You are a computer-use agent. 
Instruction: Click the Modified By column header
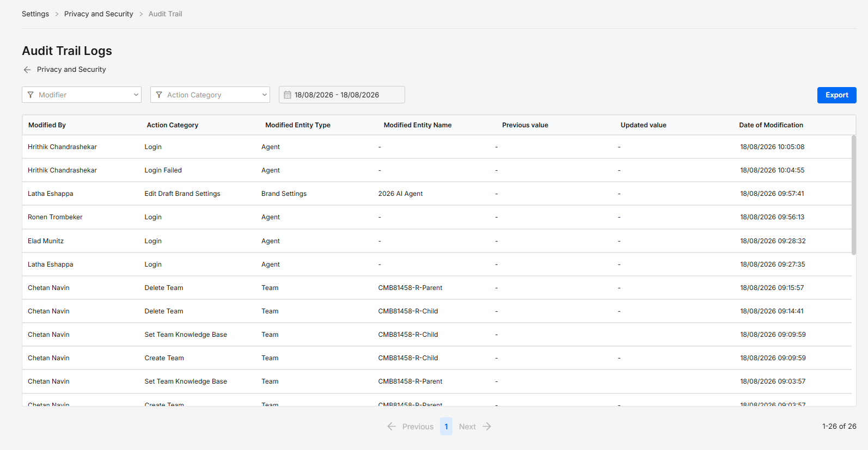47,125
